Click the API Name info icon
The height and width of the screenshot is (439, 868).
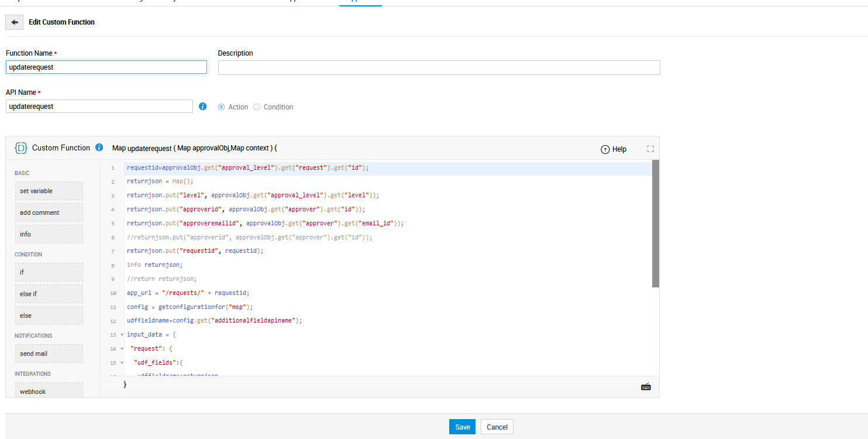click(x=202, y=107)
